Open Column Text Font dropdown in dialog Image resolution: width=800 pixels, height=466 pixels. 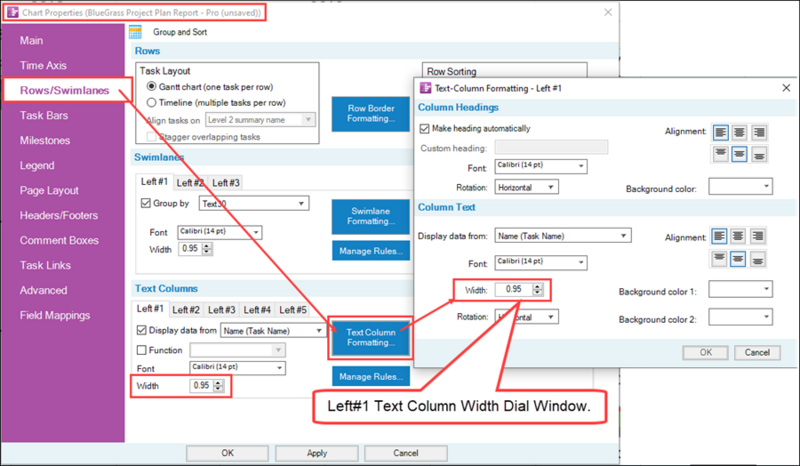point(541,262)
